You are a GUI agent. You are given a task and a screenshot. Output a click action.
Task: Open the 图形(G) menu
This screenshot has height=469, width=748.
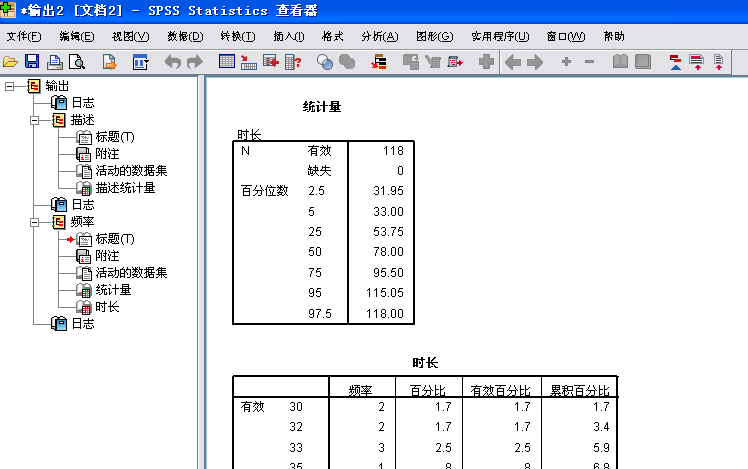432,36
